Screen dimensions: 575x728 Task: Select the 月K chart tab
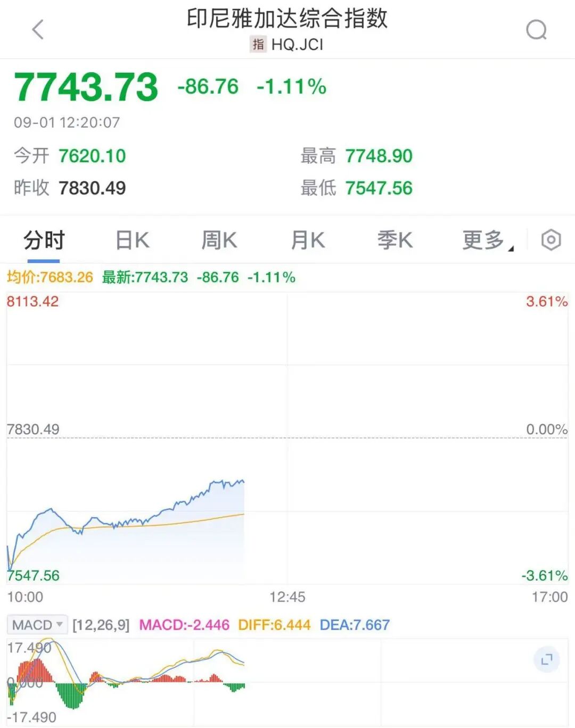click(308, 241)
